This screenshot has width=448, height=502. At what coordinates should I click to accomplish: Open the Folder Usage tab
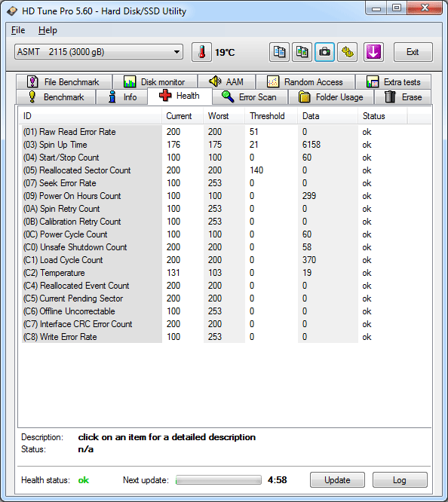click(331, 97)
